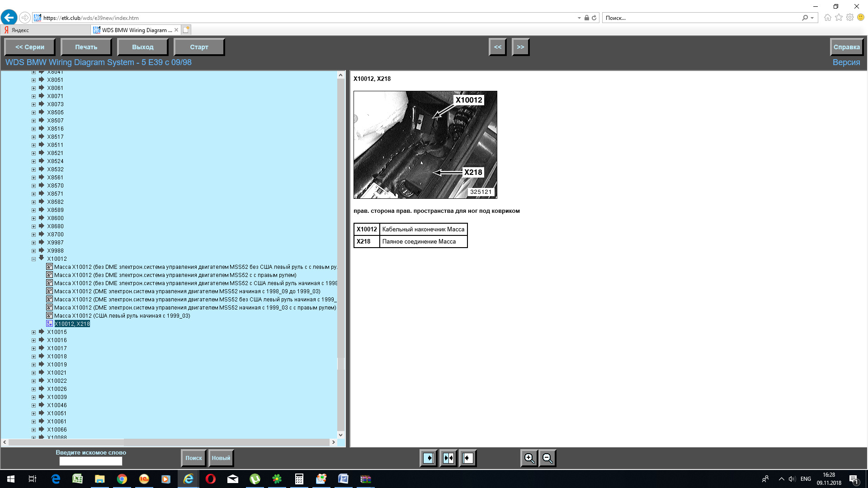Open Word from the taskbar
The height and width of the screenshot is (488, 868).
point(343,479)
